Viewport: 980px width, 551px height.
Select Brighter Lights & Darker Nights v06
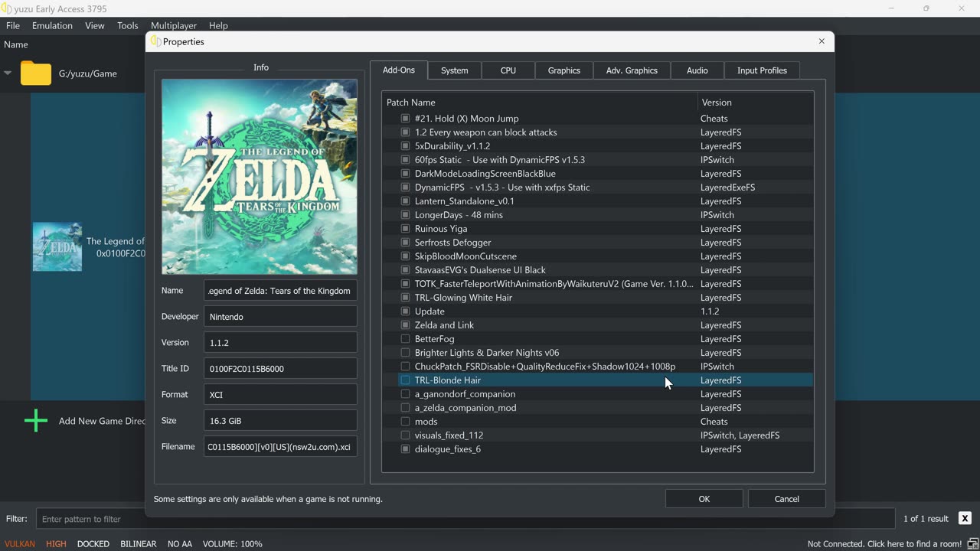click(487, 353)
